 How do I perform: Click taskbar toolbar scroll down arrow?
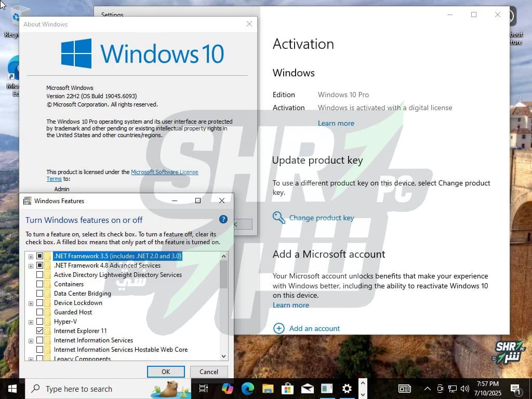[363, 394]
